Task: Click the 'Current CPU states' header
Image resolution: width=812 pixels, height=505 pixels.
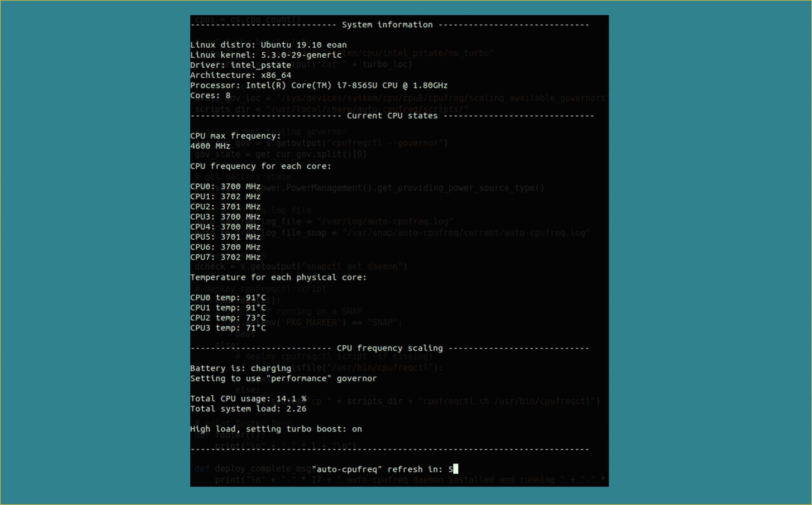Action: tap(392, 116)
